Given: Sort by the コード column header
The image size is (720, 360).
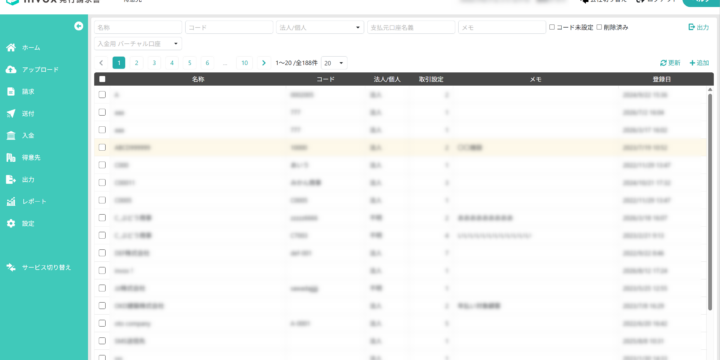Looking at the screenshot, I should click(326, 79).
